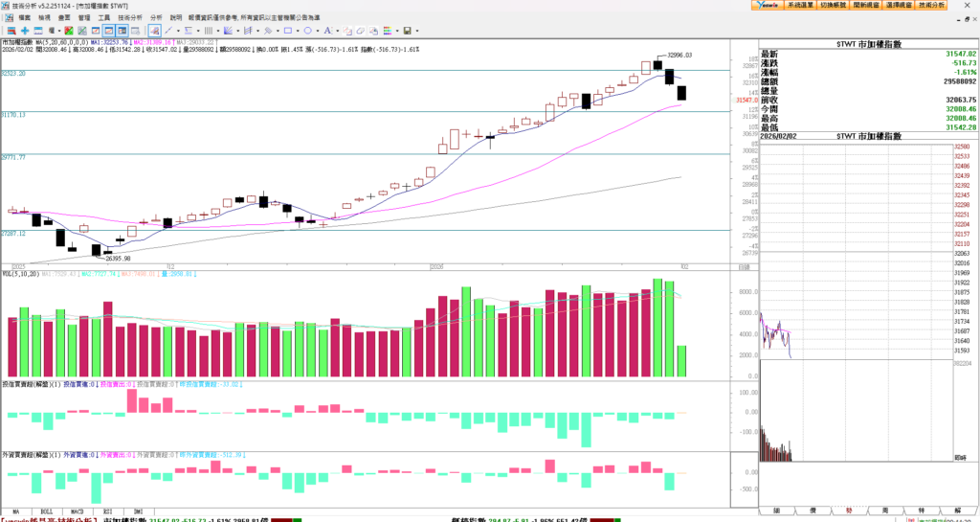
Task: Toggle the second highlighted chart panel button
Action: 122,31
